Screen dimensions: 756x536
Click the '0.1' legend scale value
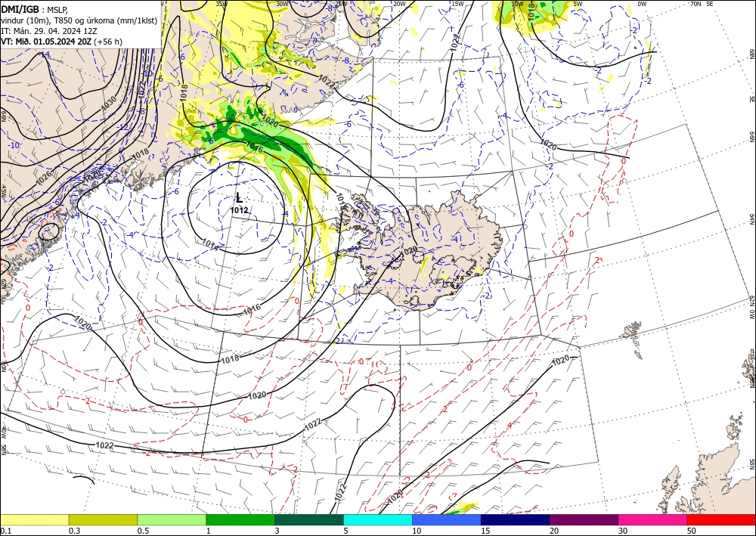(x=5, y=531)
